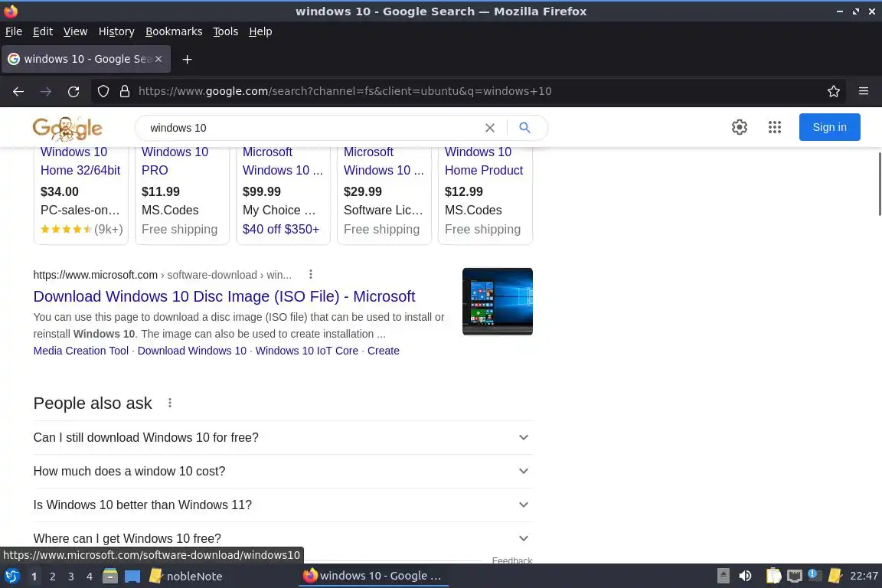
Task: Open file manager from the taskbar
Action: pyautogui.click(x=110, y=577)
